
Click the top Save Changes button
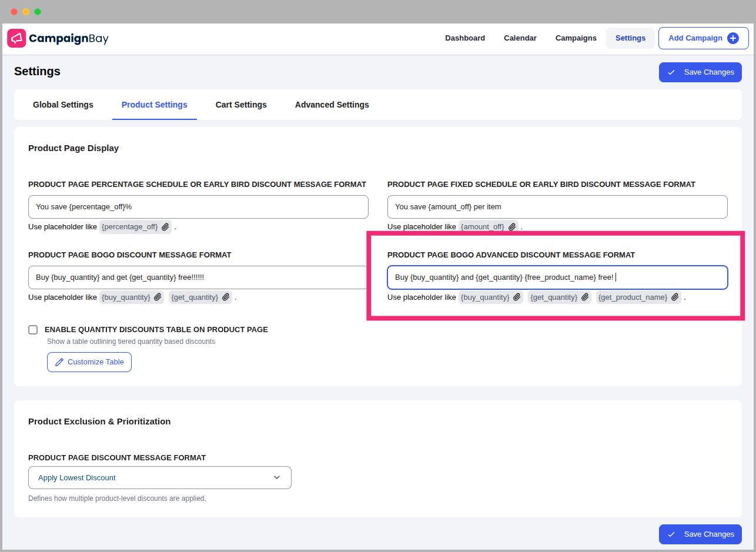700,72
